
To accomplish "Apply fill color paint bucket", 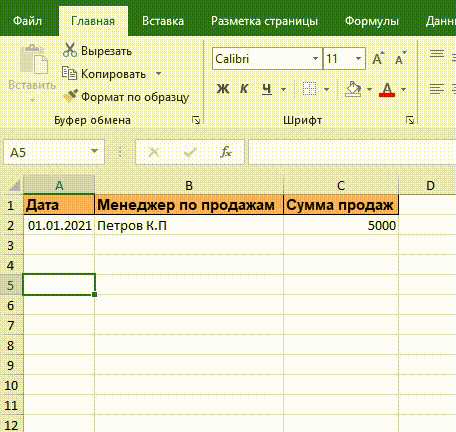I will coord(353,89).
